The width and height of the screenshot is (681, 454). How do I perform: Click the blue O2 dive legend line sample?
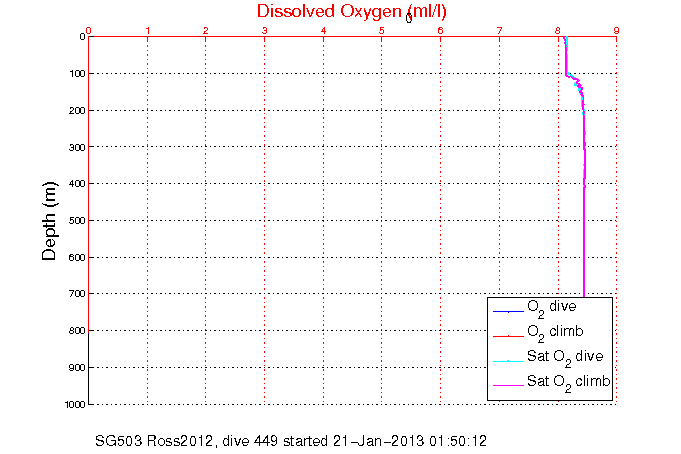pyautogui.click(x=508, y=311)
